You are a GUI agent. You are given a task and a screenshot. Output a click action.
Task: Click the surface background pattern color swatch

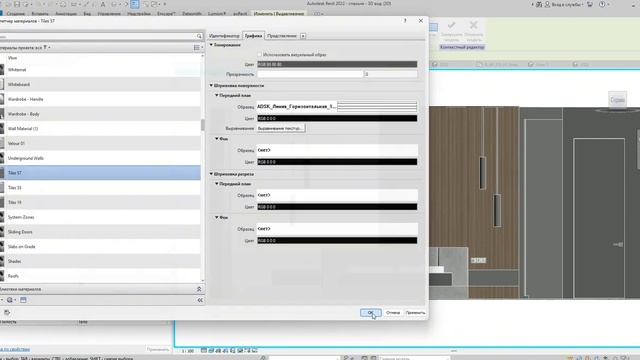[x=337, y=162]
